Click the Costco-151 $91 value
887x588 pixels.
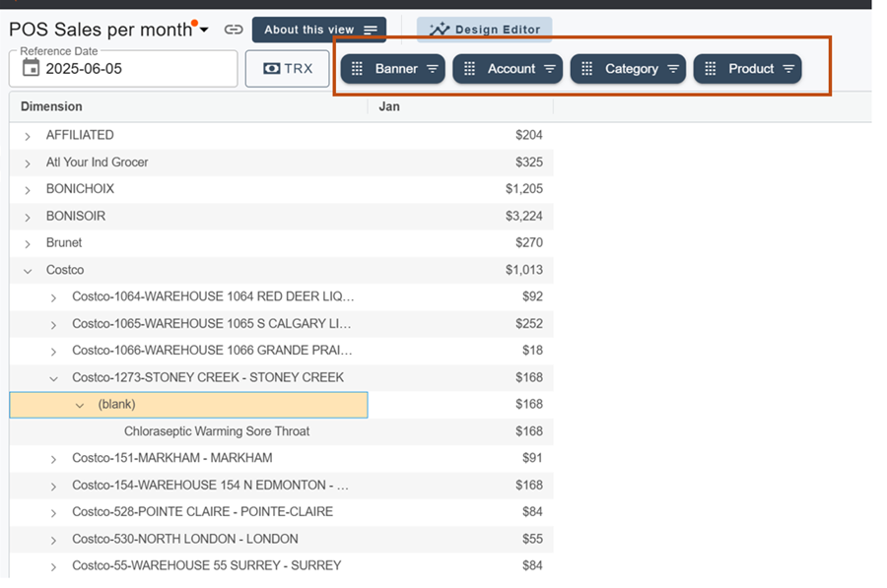coord(532,458)
